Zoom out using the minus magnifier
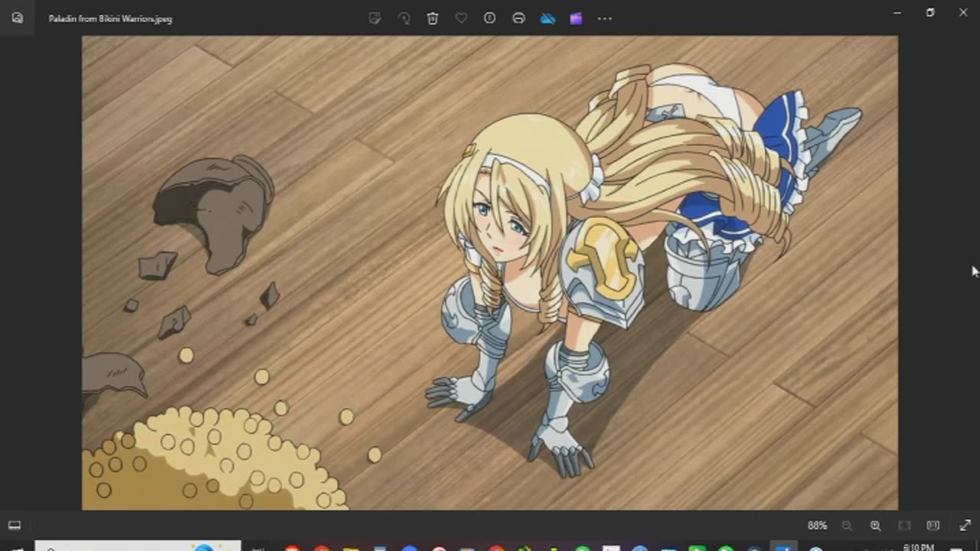The image size is (980, 551). coord(847,526)
